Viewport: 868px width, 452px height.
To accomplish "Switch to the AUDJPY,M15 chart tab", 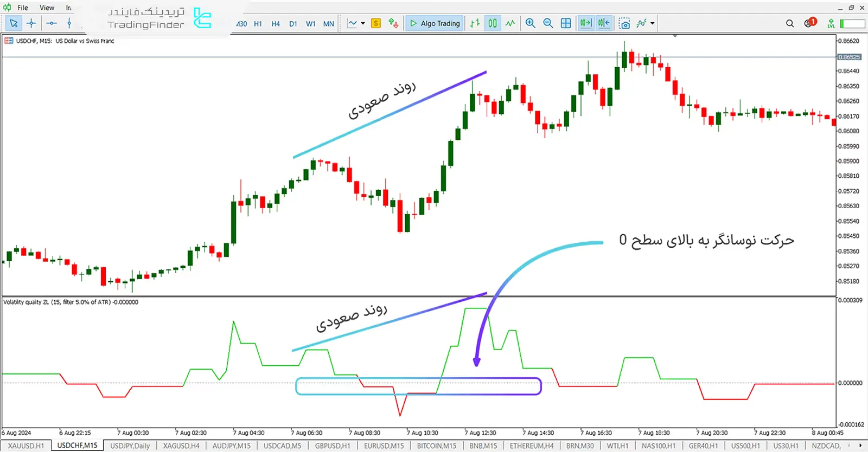I will [x=232, y=445].
